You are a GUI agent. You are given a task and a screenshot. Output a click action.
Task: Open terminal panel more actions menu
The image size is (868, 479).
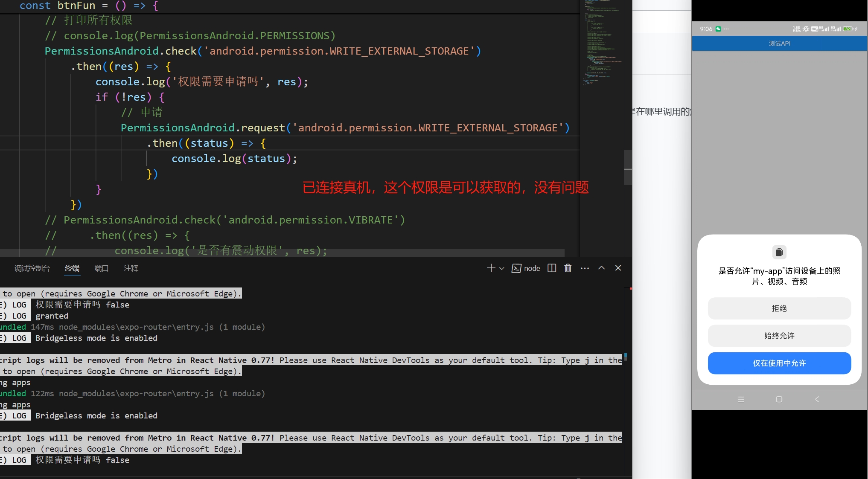585,268
